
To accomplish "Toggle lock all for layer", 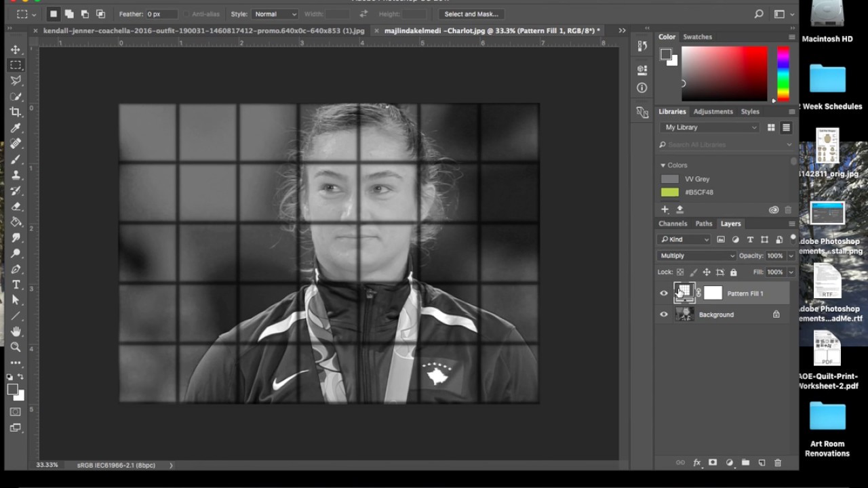I will tap(733, 272).
